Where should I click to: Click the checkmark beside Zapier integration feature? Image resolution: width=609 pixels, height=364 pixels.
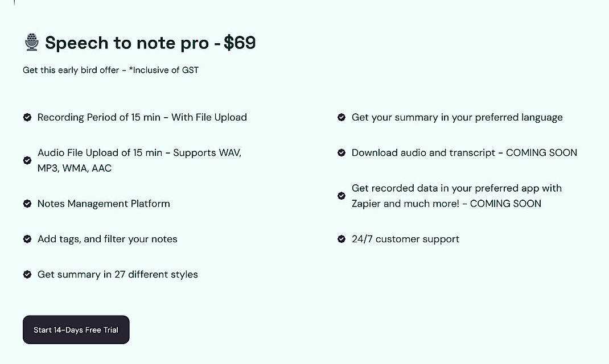coord(341,196)
